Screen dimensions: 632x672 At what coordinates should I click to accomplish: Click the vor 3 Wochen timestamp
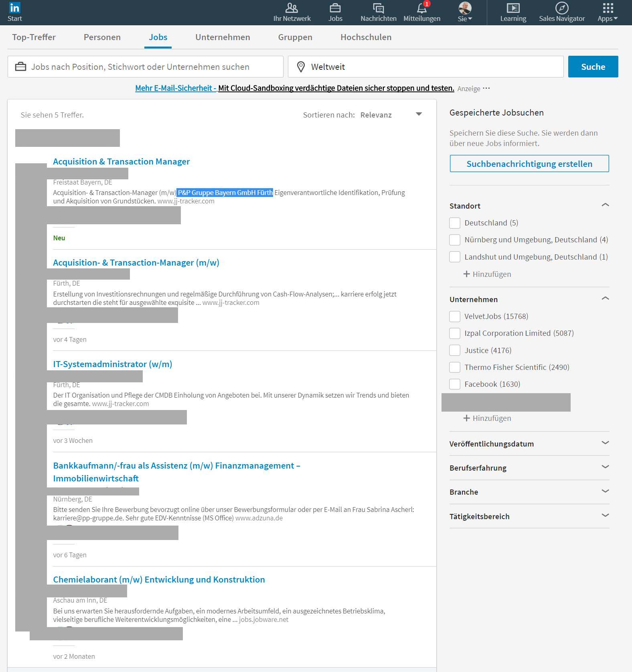(73, 441)
